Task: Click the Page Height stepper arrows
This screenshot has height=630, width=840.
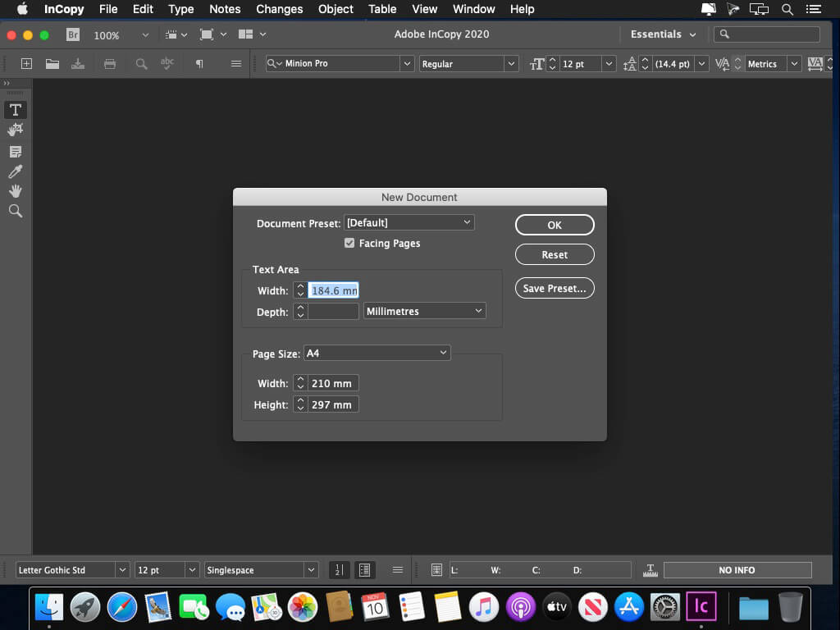Action: tap(300, 404)
